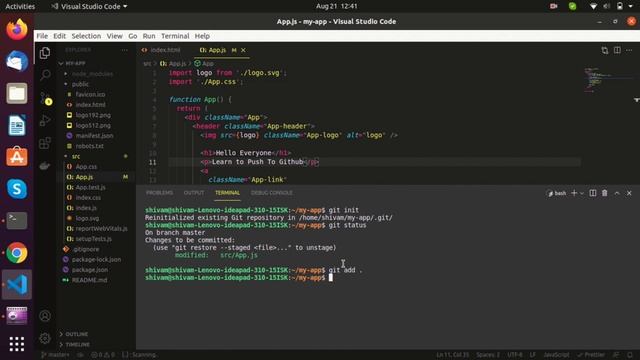
Task: Open the Help menu
Action: (x=202, y=36)
